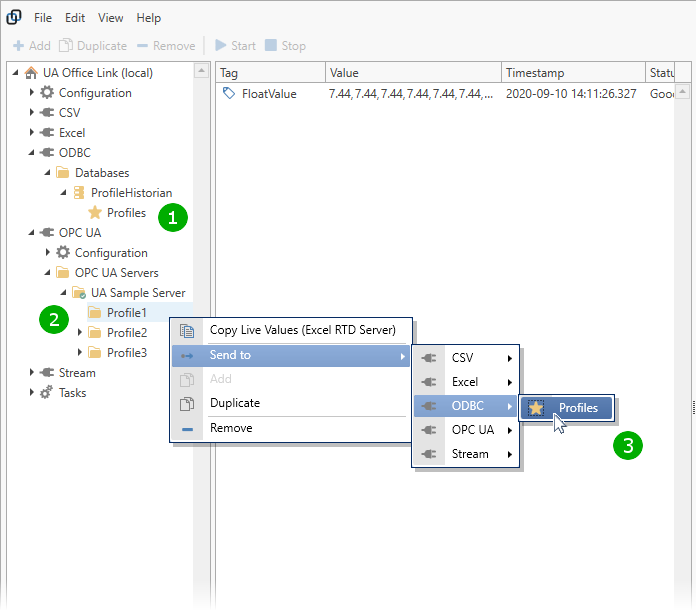696x610 pixels.
Task: Click the Add toolbar button
Action: 32,46
